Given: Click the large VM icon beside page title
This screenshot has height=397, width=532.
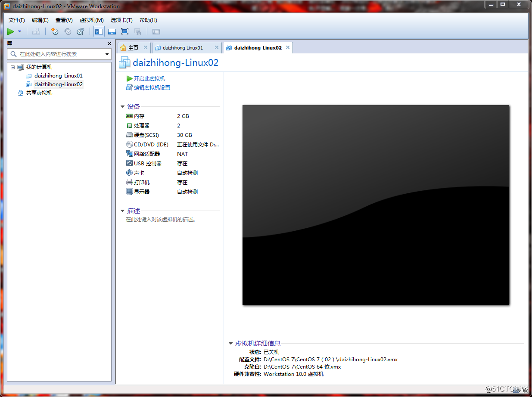Looking at the screenshot, I should (124, 62).
